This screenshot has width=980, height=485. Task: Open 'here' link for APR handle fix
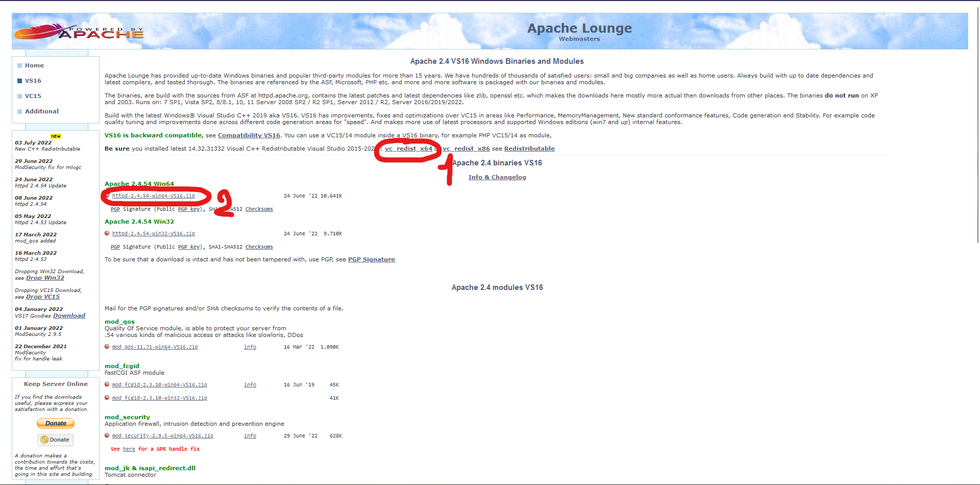(129, 449)
